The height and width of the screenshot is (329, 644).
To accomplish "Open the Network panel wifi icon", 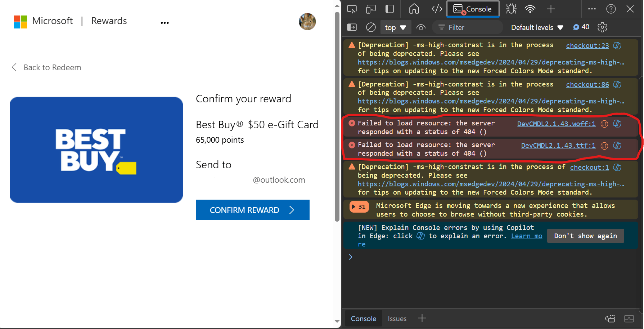I will 530,9.
